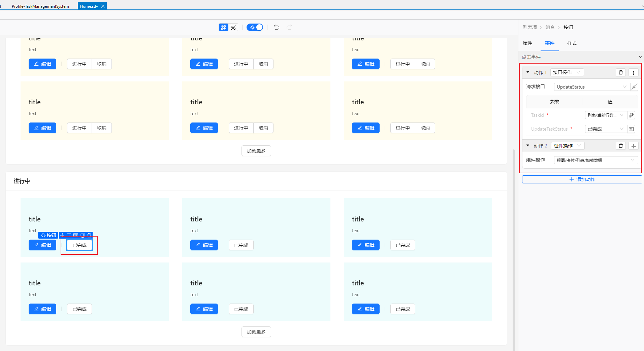
Task: Select the Home.sdv tab
Action: pos(89,6)
